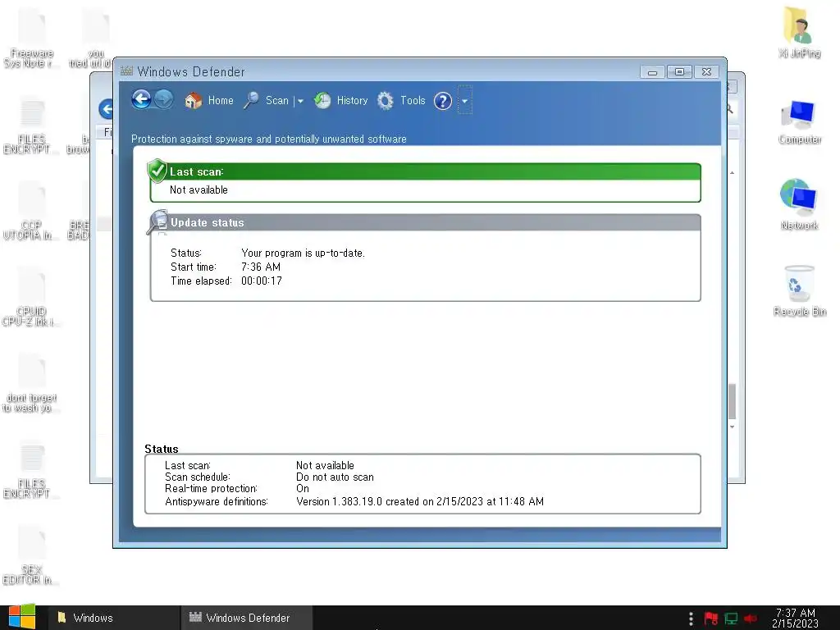Open the Help question mark icon
This screenshot has width=840, height=630.
443,101
